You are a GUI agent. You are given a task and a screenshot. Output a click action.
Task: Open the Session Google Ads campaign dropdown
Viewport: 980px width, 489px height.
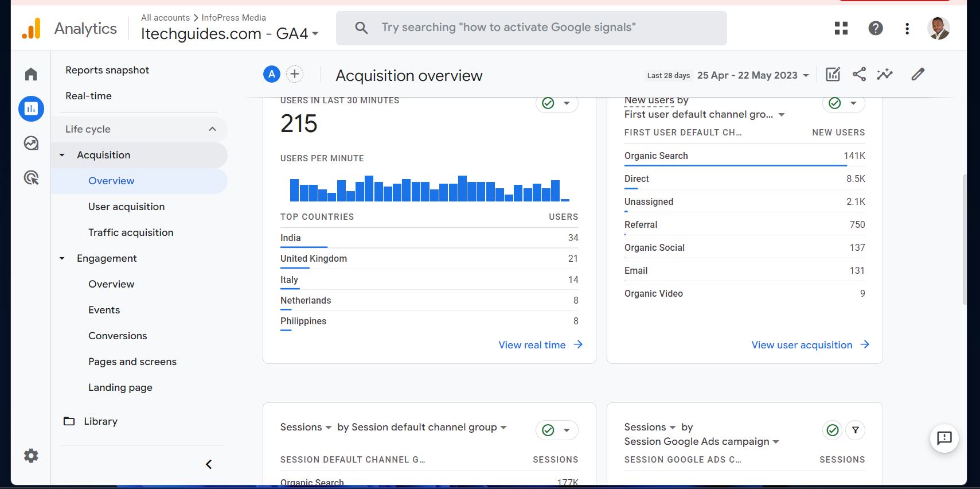pyautogui.click(x=701, y=441)
